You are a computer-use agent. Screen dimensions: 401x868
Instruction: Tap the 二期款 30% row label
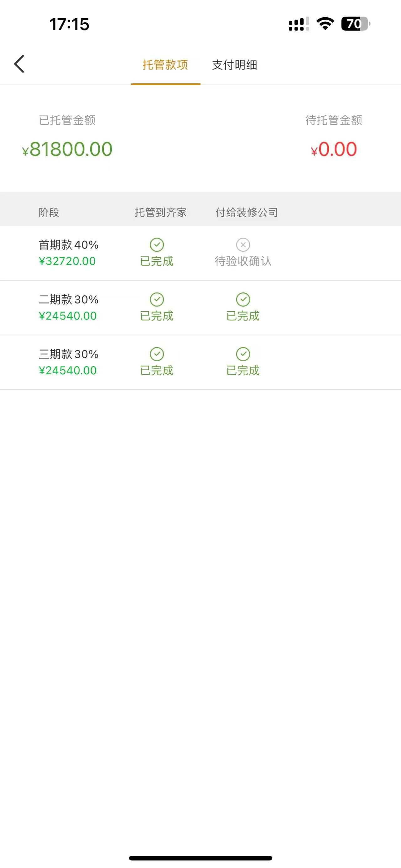point(68,300)
